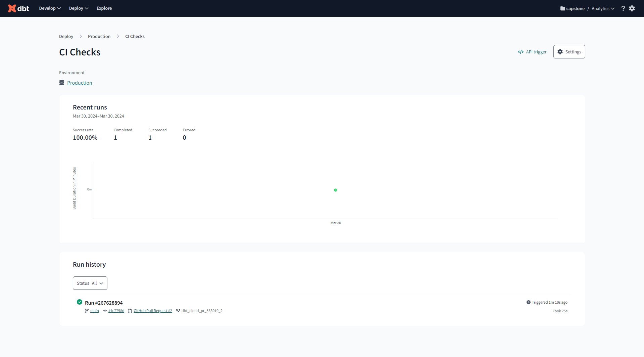Open account settings gear icon
644x357 pixels.
click(x=632, y=8)
